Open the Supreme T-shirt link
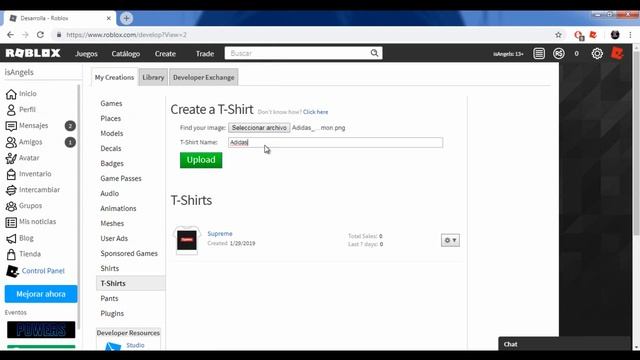Viewport: 640px width, 360px height. tap(220, 233)
